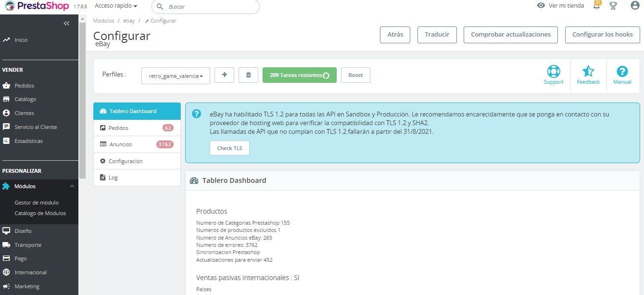
Task: Open Ver mi tienda link
Action: [566, 6]
